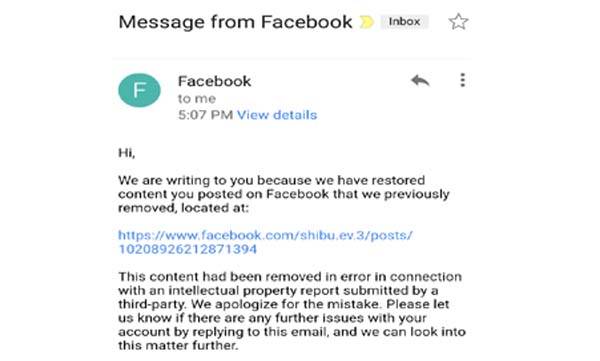Screen dimensions: 600x361
Task: Select the subject 'Message from Facebook'
Action: (235, 22)
